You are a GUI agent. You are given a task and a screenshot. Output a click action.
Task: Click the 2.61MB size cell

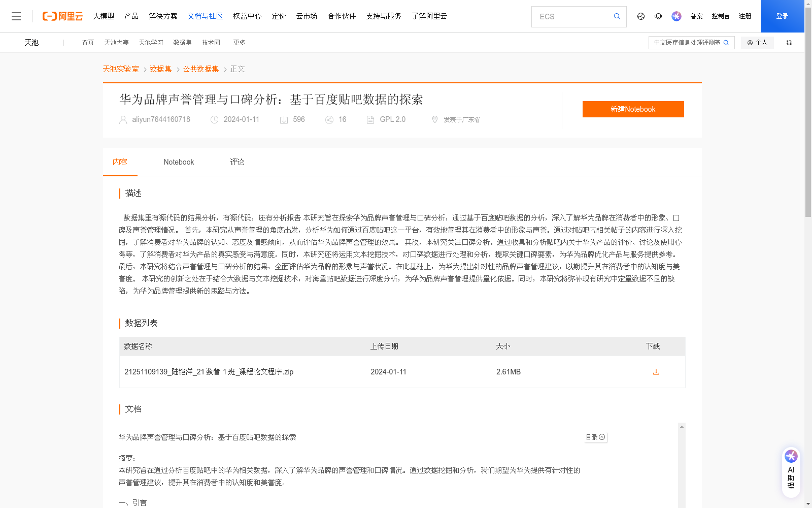coord(509,372)
